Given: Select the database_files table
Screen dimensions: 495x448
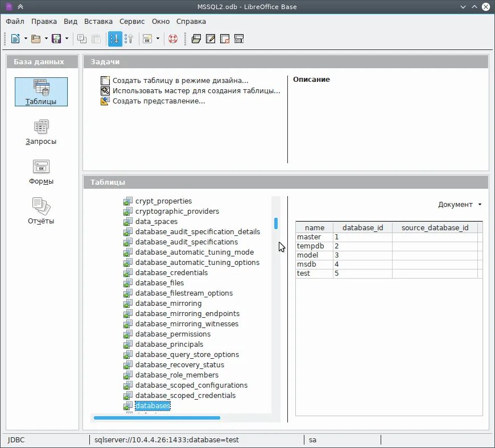Looking at the screenshot, I should 159,283.
